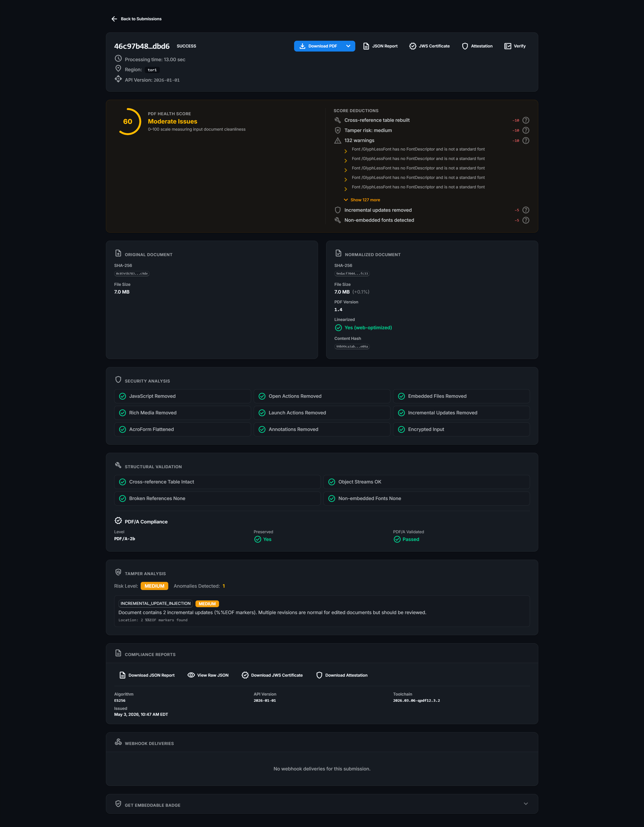Click the warning triangle beside 132 warnings
This screenshot has width=644, height=827.
[x=338, y=141]
